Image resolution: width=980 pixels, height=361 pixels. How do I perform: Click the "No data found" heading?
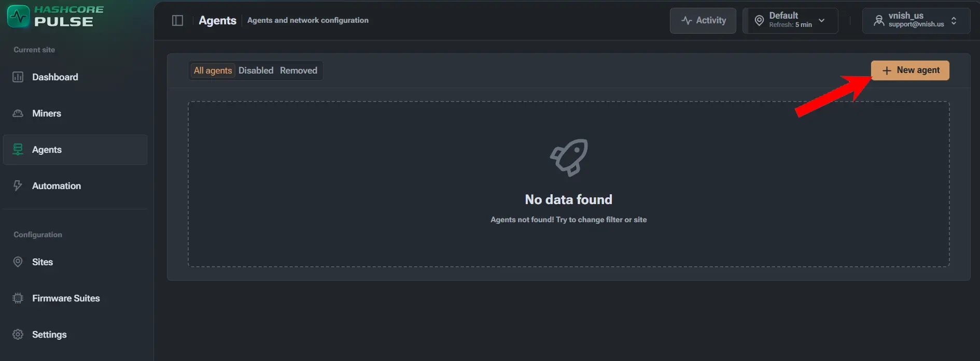coord(569,199)
